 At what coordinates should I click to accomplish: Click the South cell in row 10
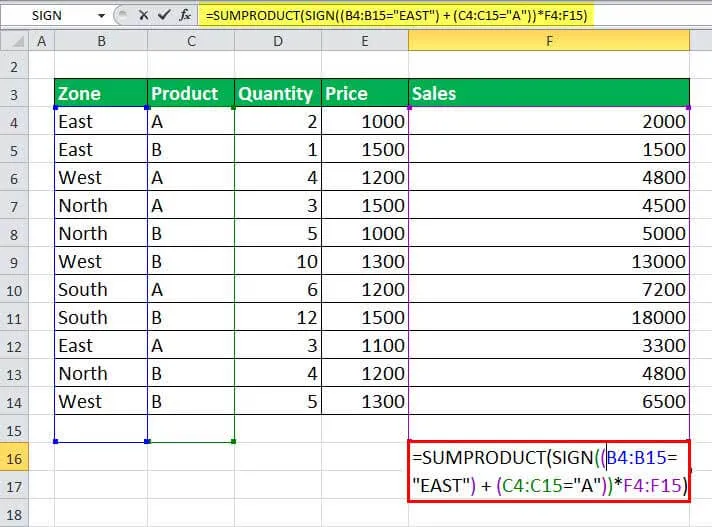[101, 289]
